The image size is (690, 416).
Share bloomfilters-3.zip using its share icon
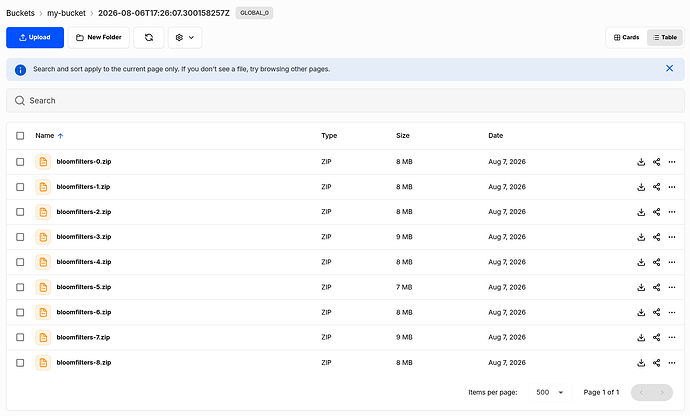(x=657, y=237)
